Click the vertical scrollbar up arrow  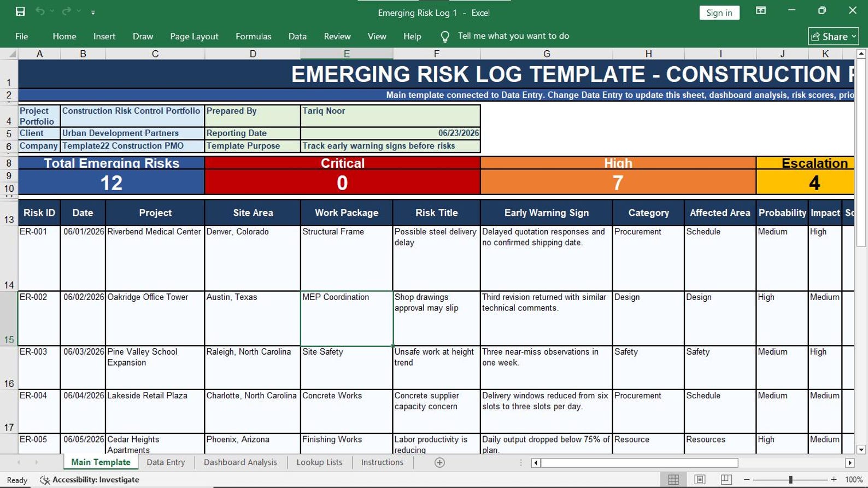[861, 54]
